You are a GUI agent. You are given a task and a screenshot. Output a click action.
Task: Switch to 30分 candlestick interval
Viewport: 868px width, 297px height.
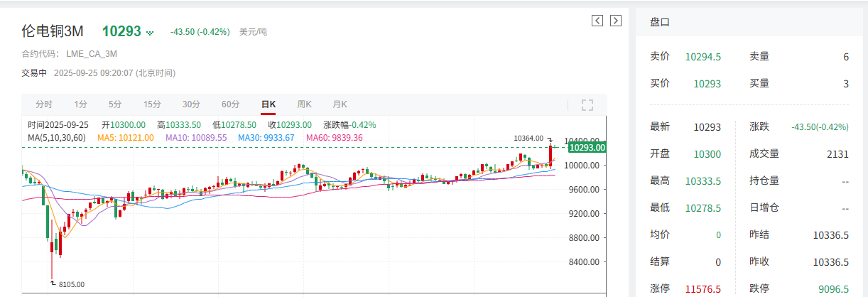(x=191, y=104)
